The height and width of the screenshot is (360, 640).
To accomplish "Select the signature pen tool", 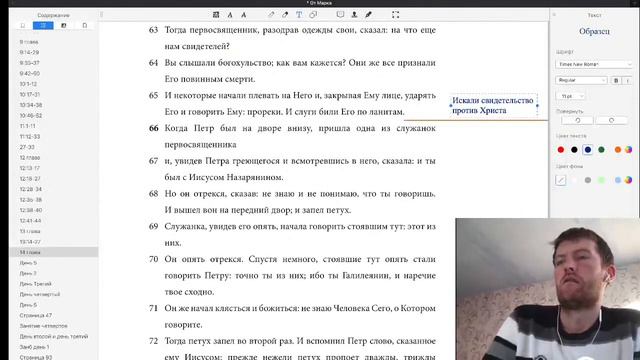I will [368, 15].
